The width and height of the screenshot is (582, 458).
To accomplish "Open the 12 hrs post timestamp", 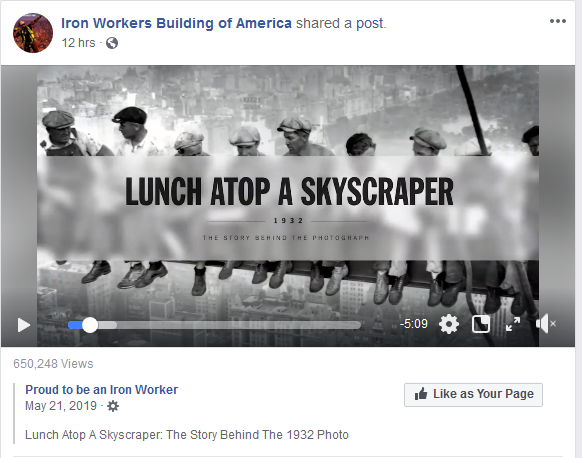I will pos(78,43).
